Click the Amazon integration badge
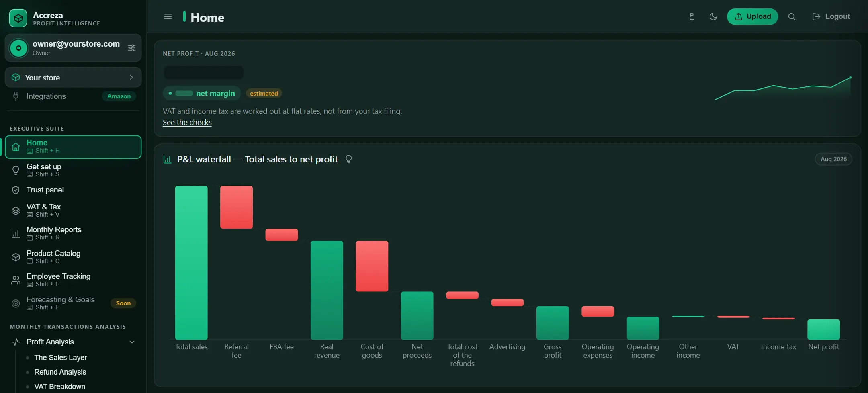Image resolution: width=868 pixels, height=393 pixels. coord(119,96)
